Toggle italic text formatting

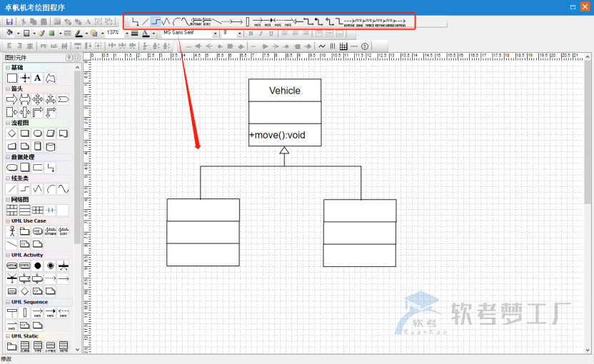point(261,34)
